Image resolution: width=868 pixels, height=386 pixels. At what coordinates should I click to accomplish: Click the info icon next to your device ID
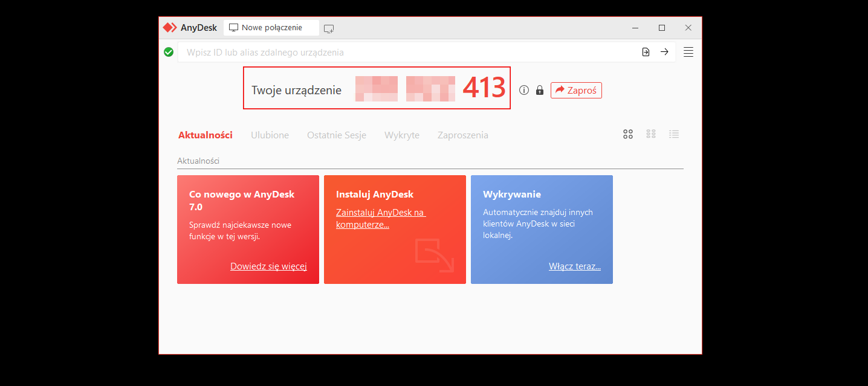(523, 89)
